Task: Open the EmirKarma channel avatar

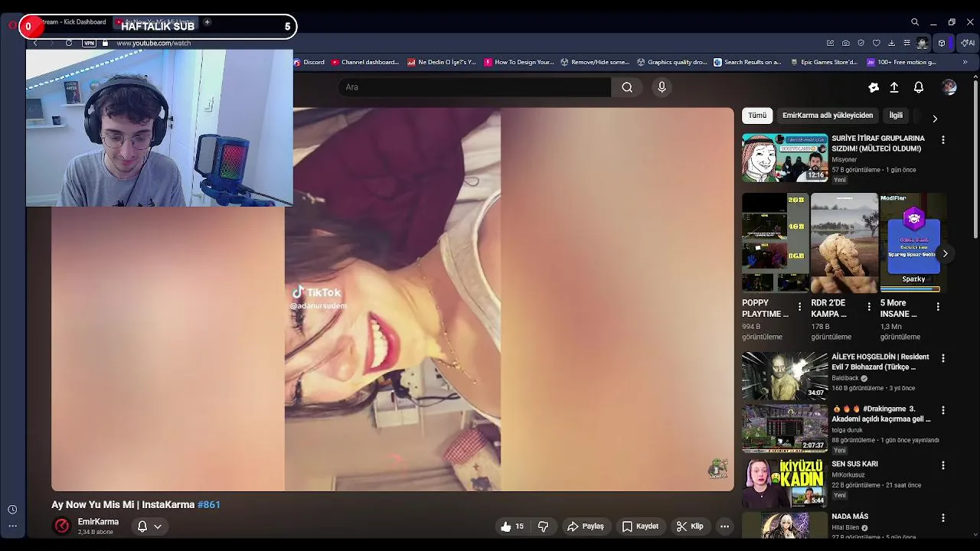Action: (x=62, y=526)
